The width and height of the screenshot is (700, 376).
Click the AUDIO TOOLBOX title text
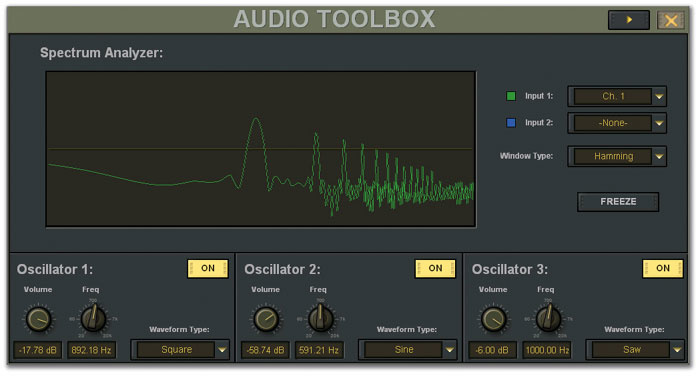click(x=334, y=19)
